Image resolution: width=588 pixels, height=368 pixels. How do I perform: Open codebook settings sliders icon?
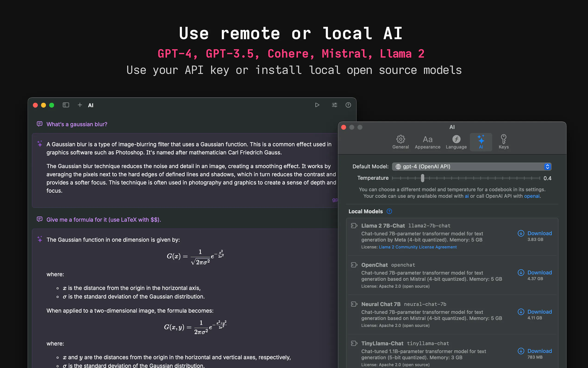[335, 105]
